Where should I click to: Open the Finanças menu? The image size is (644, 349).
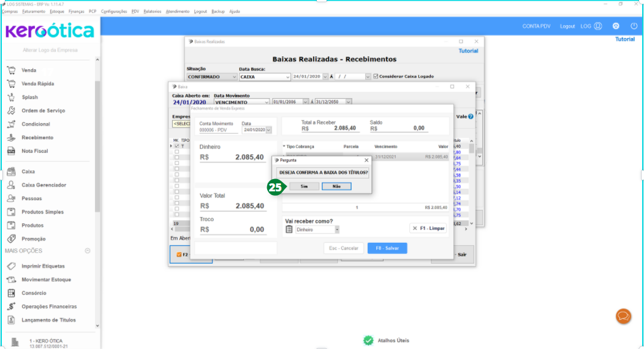click(77, 12)
